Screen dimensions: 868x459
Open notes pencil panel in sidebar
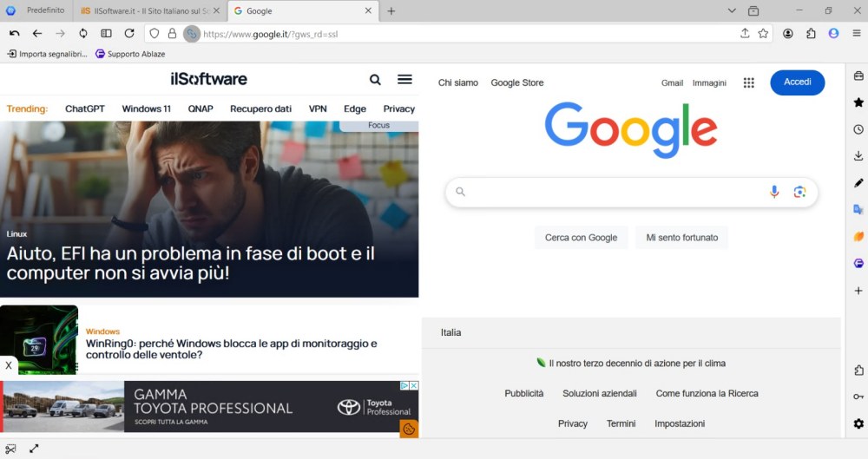point(858,183)
